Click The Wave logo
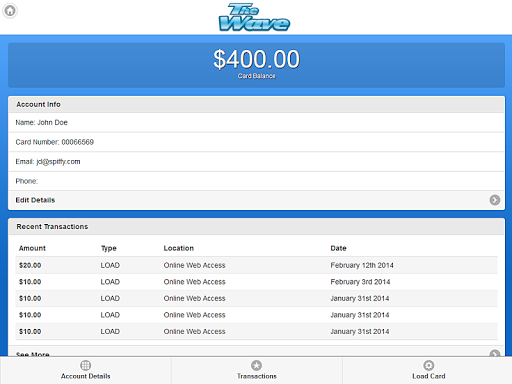 [254, 17]
